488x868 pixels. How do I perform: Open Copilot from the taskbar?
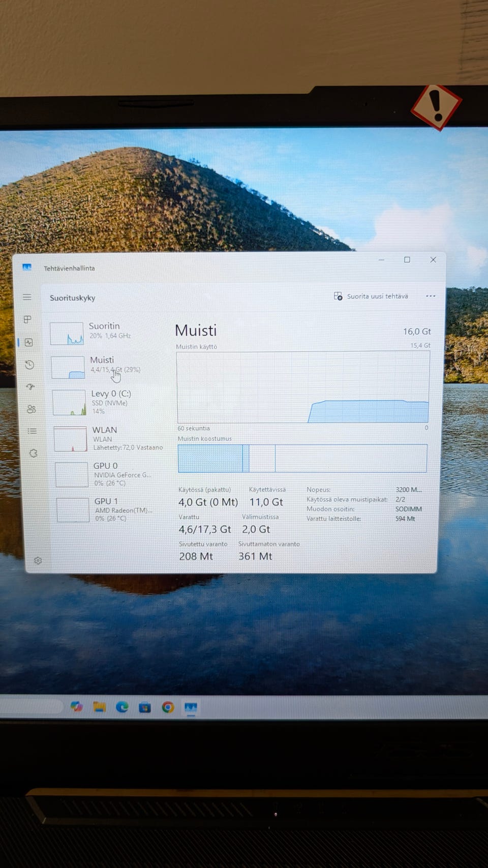[x=77, y=706]
